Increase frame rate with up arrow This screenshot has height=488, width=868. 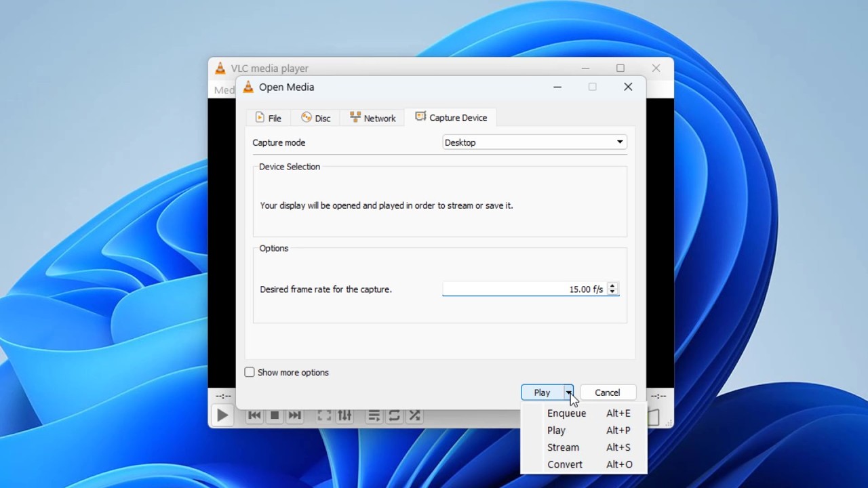[612, 286]
